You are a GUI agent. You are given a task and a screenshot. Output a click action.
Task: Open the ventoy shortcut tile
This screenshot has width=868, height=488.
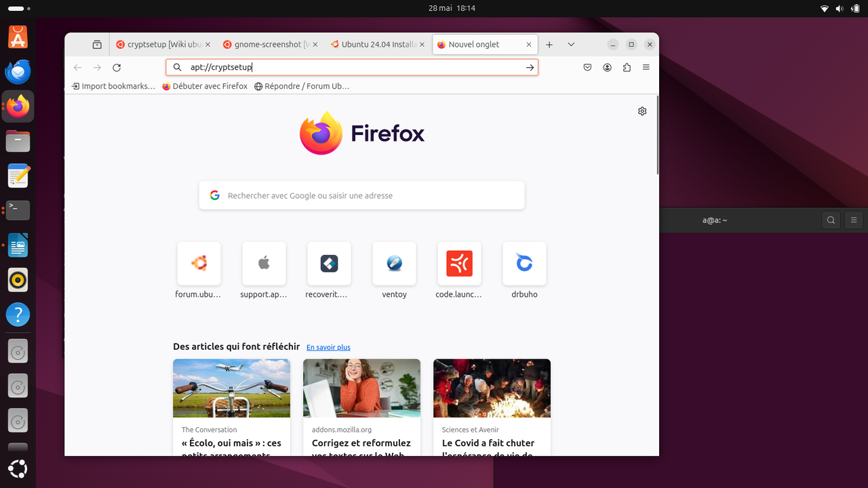point(394,270)
